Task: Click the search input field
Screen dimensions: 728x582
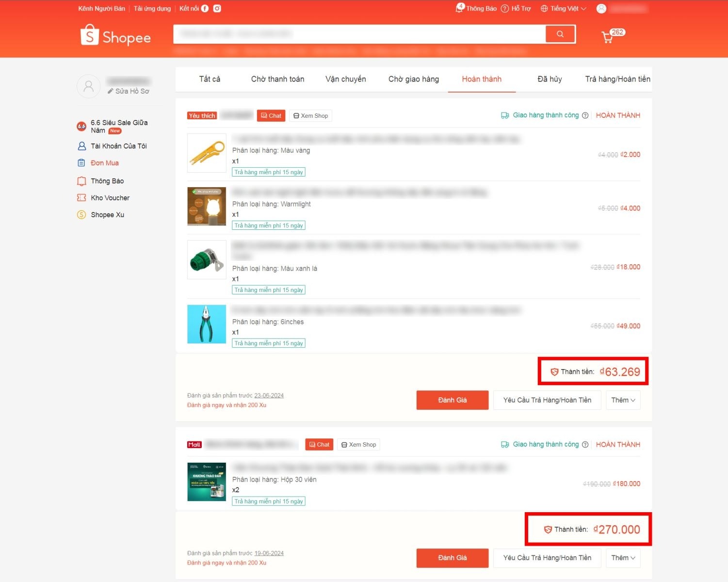Action: [x=359, y=34]
